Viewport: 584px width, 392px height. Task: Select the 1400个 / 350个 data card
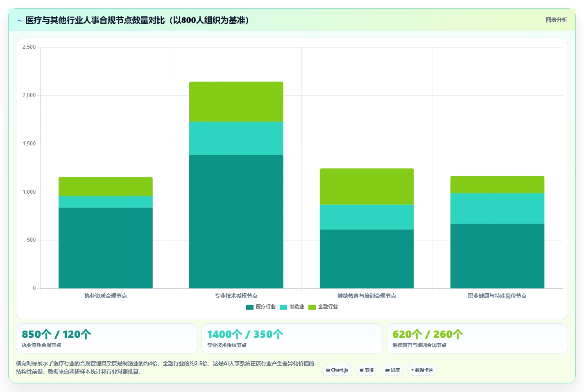pos(292,338)
